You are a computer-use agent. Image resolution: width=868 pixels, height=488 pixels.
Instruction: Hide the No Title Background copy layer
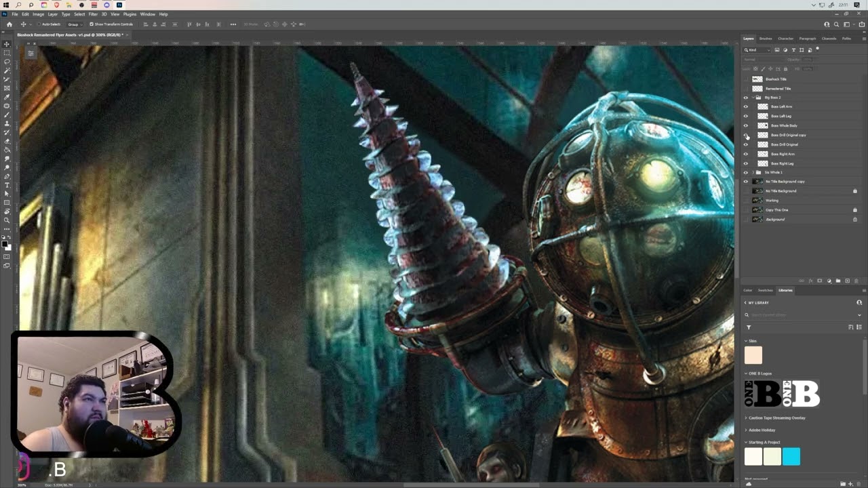(x=746, y=182)
